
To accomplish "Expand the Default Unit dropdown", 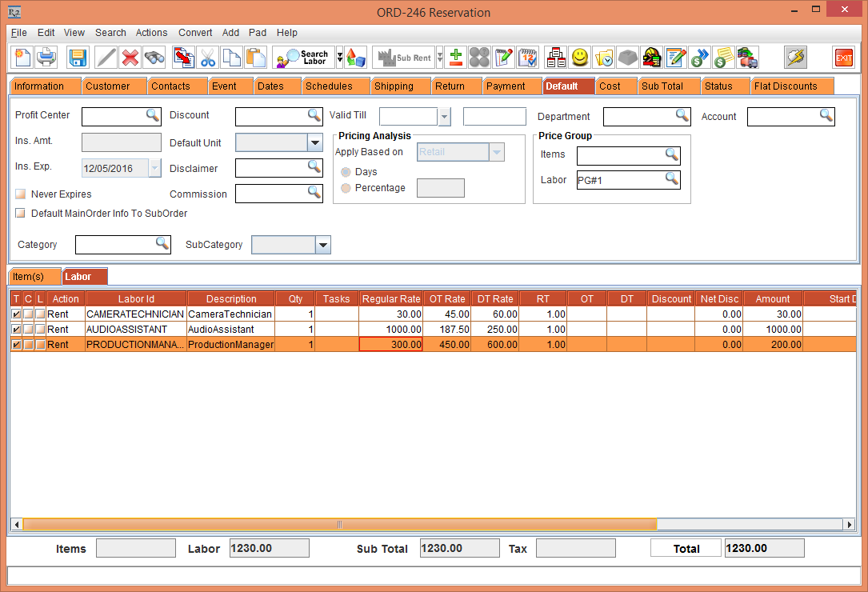I will pyautogui.click(x=314, y=143).
